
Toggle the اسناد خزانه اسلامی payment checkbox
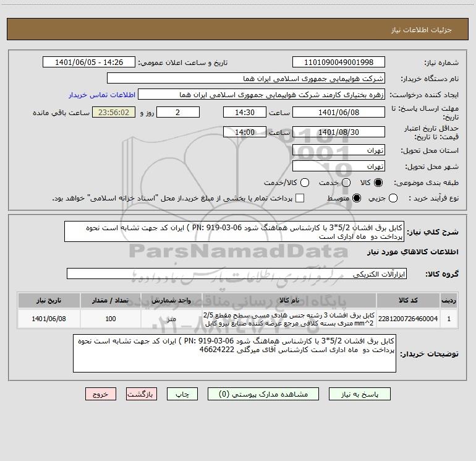(300, 199)
